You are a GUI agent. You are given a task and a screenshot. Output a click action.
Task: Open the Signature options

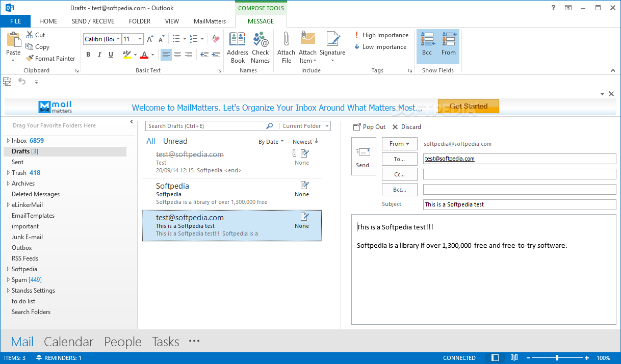[x=332, y=47]
